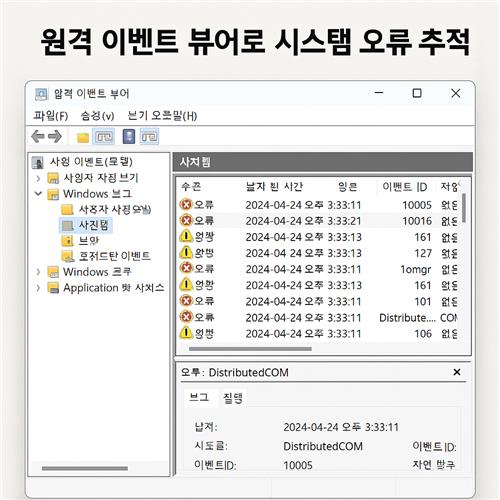Click the 3:33:21 timestamp cell
The width and height of the screenshot is (500, 500).
[344, 221]
